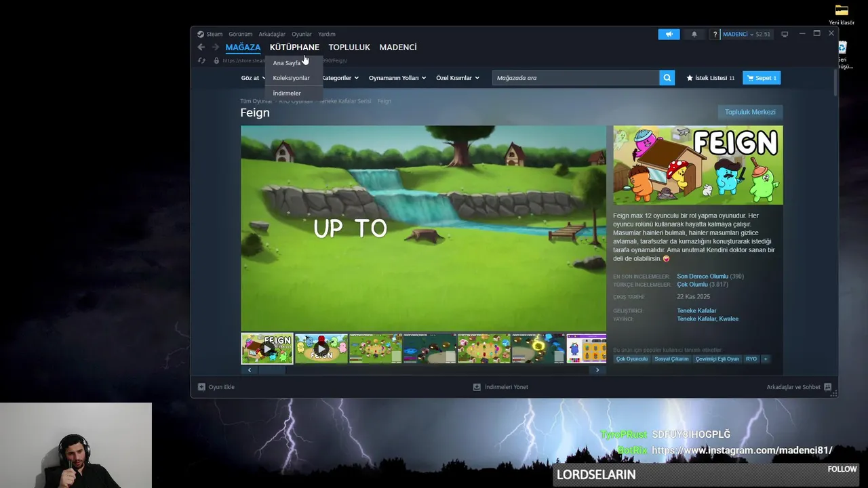Click Teneke Kafalar Serisi breadcrumb
Viewport: 868px width, 488px height.
pos(345,101)
